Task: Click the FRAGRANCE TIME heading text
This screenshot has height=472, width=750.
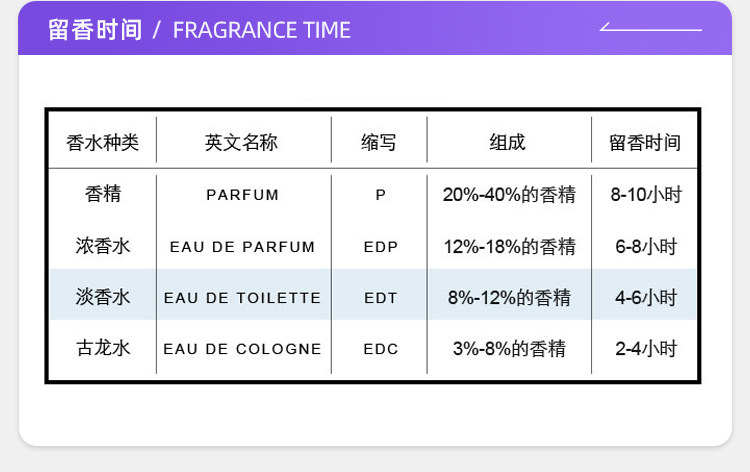Action: (x=262, y=30)
